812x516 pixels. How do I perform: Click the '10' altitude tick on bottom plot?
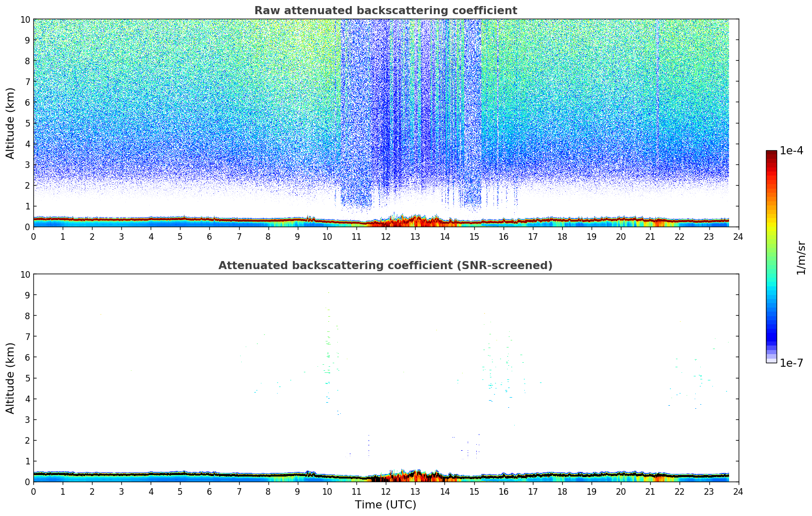click(x=25, y=274)
